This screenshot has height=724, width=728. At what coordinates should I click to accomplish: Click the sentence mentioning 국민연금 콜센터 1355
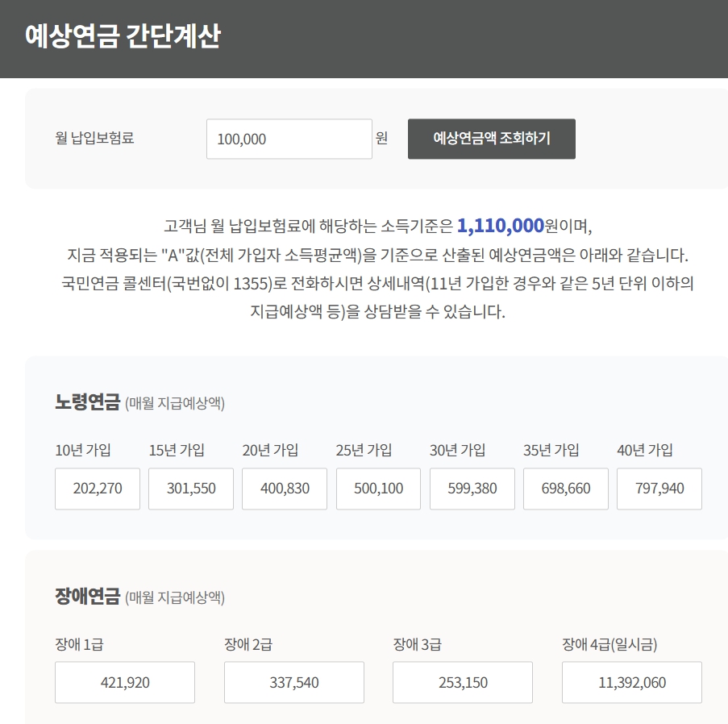[x=377, y=283]
